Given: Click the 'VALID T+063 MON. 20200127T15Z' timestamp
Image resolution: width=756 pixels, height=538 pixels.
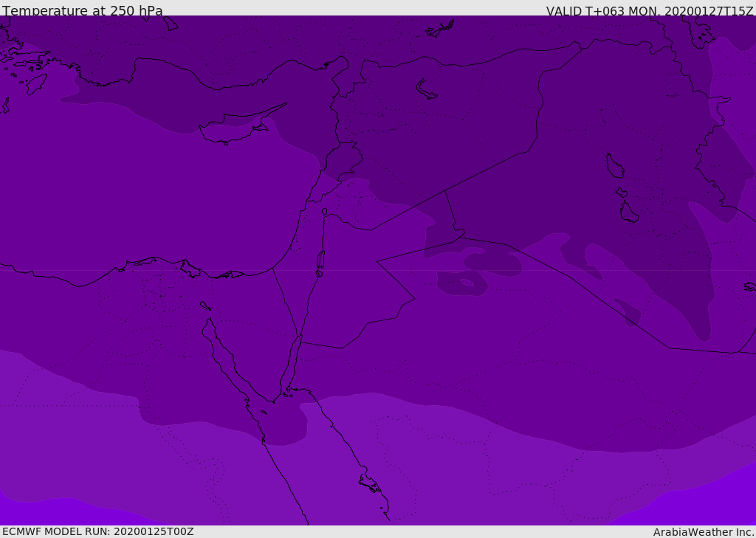Looking at the screenshot, I should (x=650, y=11).
